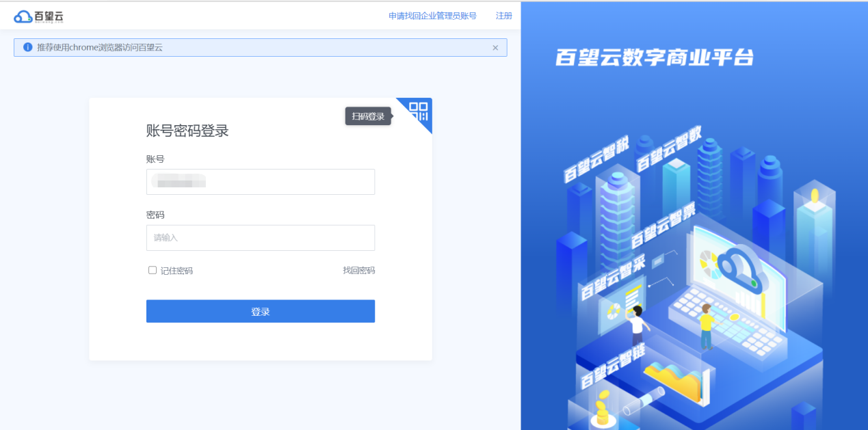Click the 百望云智采 label in illustration

click(614, 279)
